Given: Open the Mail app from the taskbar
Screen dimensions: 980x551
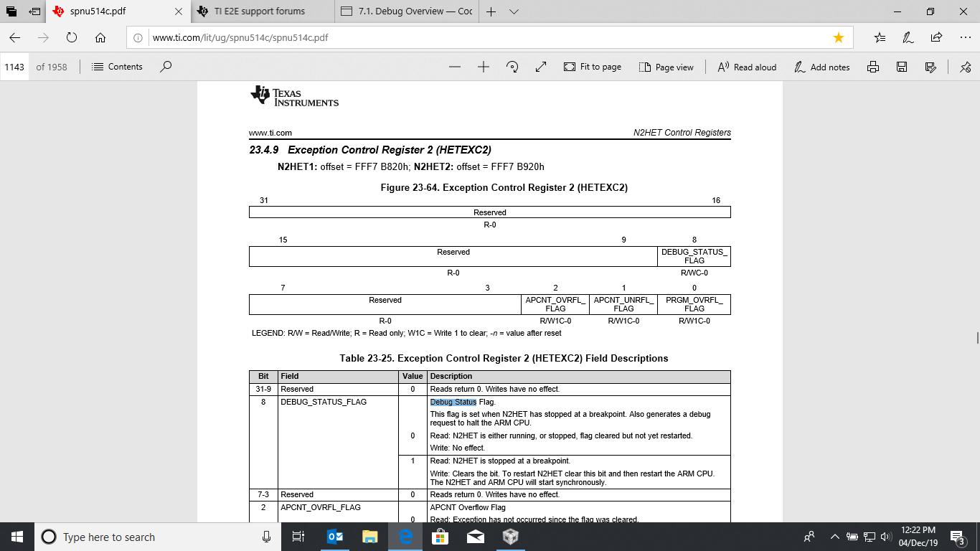Looking at the screenshot, I should pyautogui.click(x=475, y=537).
